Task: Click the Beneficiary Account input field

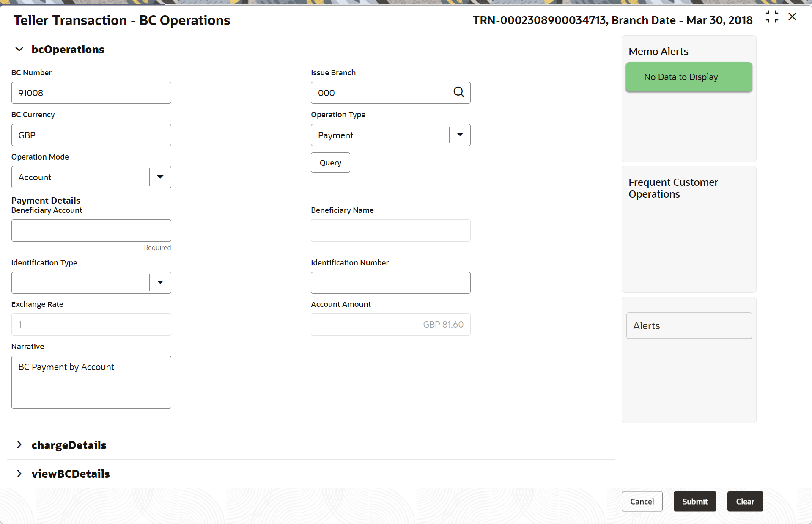Action: click(x=91, y=230)
